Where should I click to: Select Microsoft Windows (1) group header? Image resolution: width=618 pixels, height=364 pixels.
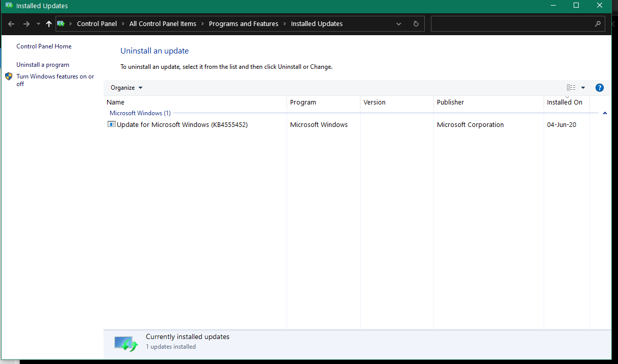[140, 113]
